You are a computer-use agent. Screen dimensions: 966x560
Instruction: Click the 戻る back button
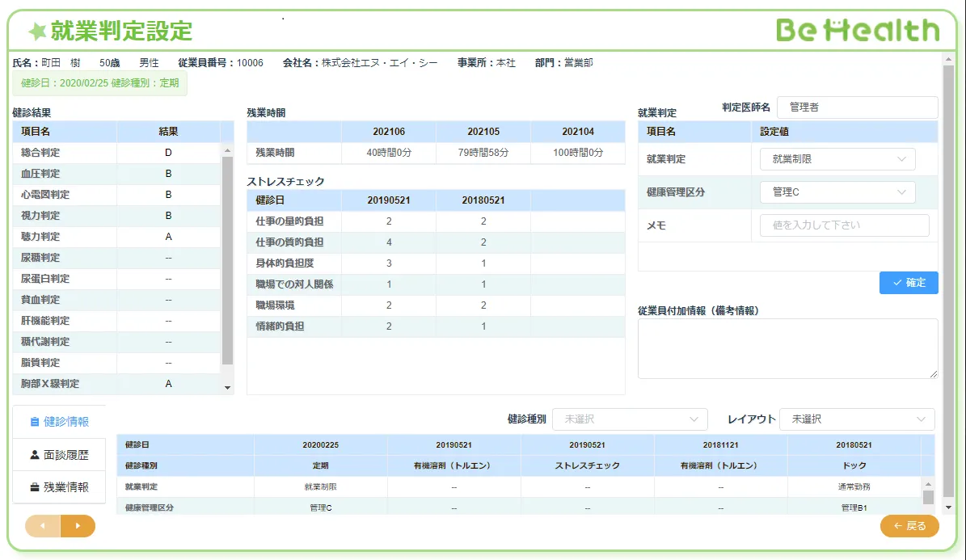(909, 526)
